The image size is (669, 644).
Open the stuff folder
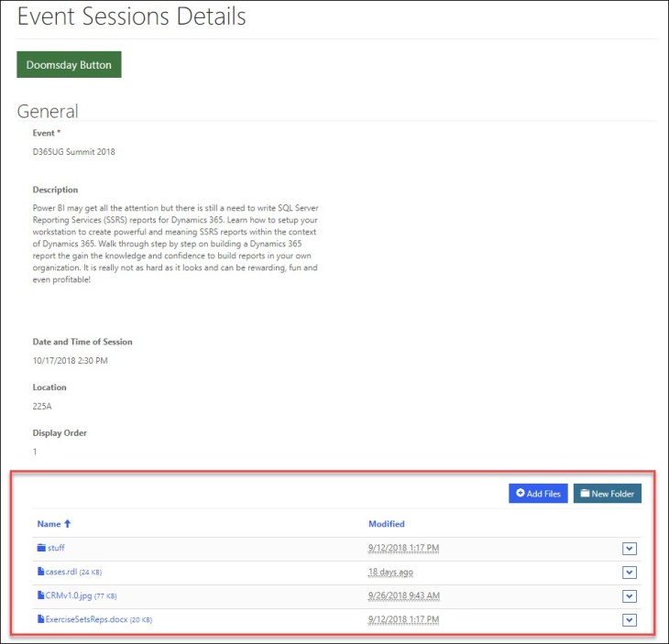click(56, 548)
